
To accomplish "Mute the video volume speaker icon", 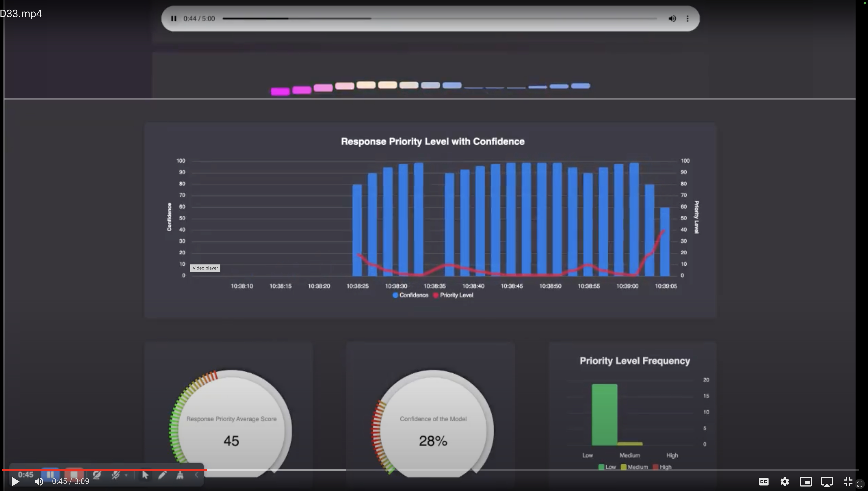I will click(x=39, y=482).
